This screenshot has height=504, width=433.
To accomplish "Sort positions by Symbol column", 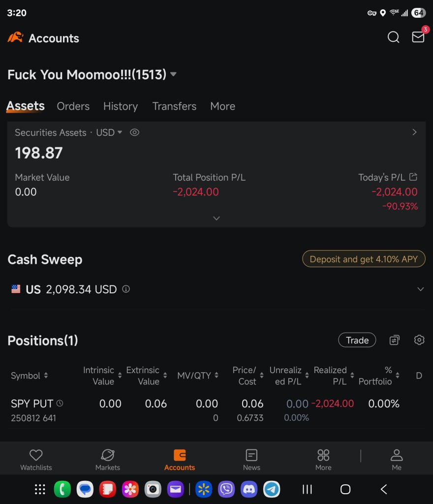I will point(29,376).
